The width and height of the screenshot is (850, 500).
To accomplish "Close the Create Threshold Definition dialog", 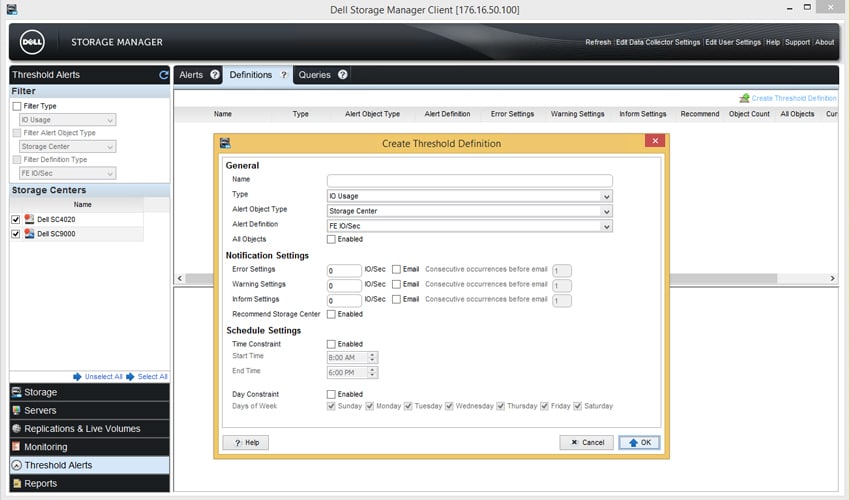I will pyautogui.click(x=655, y=141).
